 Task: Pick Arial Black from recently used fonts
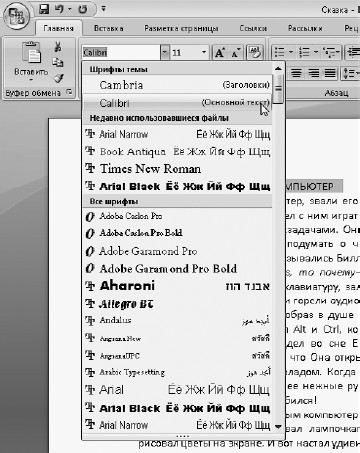pyautogui.click(x=177, y=186)
